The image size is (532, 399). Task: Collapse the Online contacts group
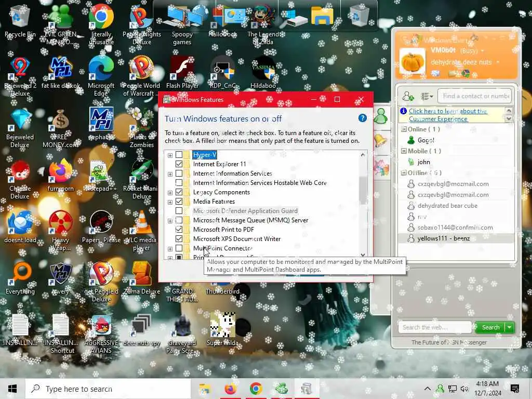pyautogui.click(x=404, y=129)
